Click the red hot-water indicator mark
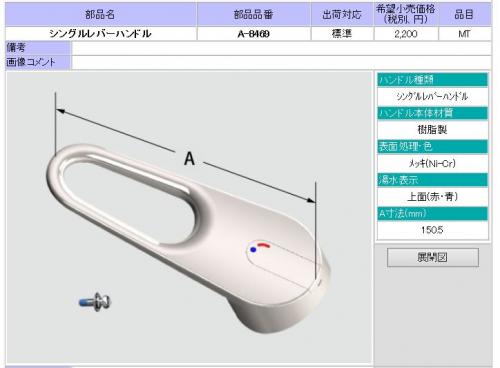The height and width of the screenshot is (368, 500). point(264,245)
